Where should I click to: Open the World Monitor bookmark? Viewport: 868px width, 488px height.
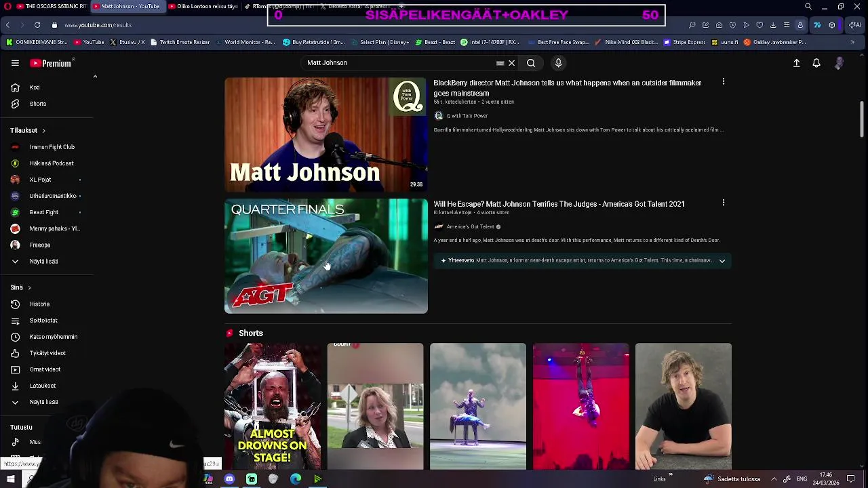pos(245,42)
